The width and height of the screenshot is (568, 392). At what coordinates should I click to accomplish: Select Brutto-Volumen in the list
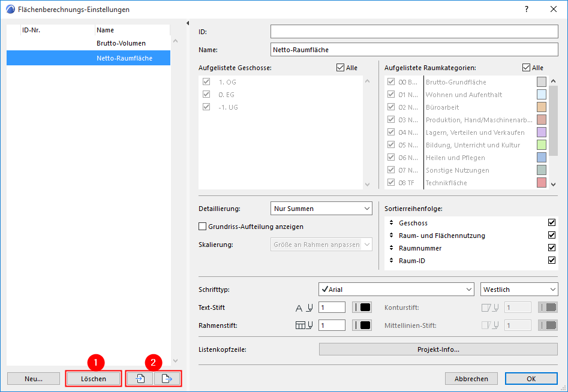88,43
